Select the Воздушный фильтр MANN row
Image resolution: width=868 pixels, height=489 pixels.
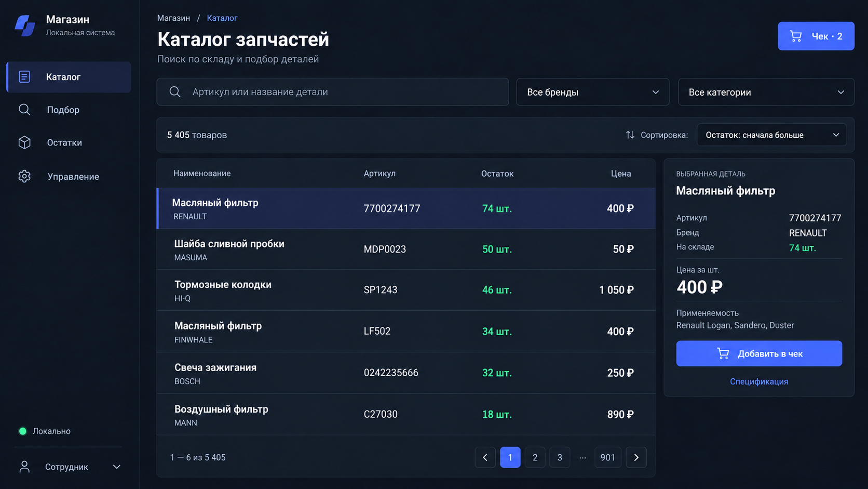pyautogui.click(x=406, y=414)
